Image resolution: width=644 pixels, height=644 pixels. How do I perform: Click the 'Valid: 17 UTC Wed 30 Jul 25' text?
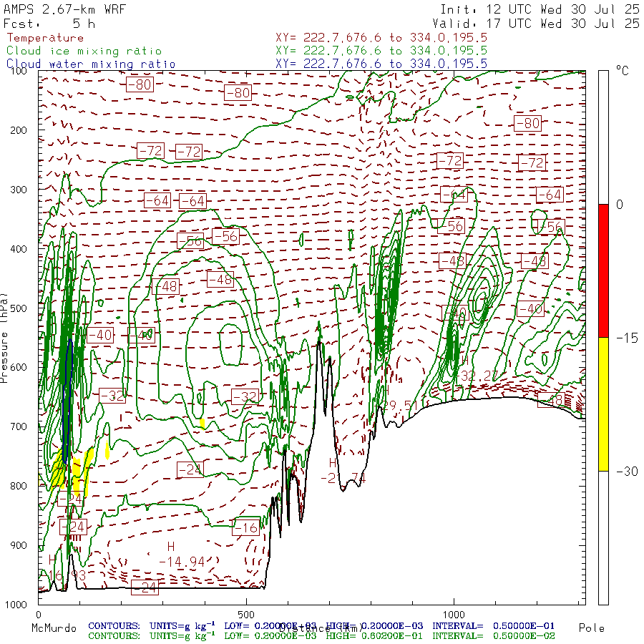click(536, 24)
